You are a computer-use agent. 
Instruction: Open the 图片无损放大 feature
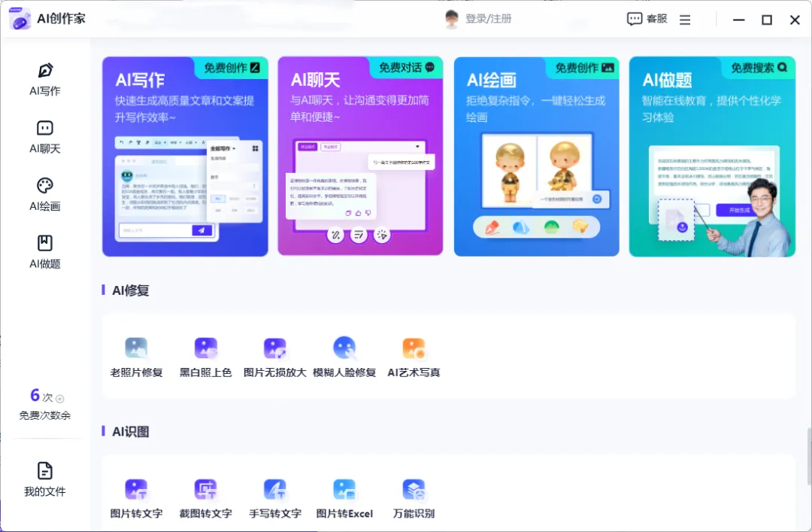[x=275, y=356]
